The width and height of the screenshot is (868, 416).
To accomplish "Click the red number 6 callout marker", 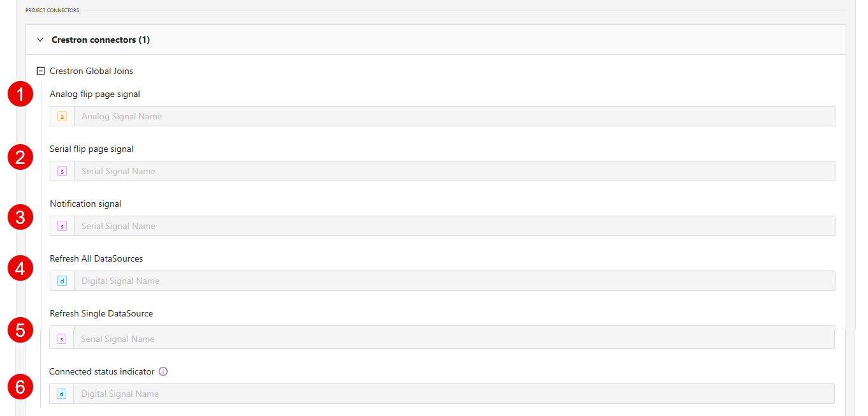I will pyautogui.click(x=20, y=387).
